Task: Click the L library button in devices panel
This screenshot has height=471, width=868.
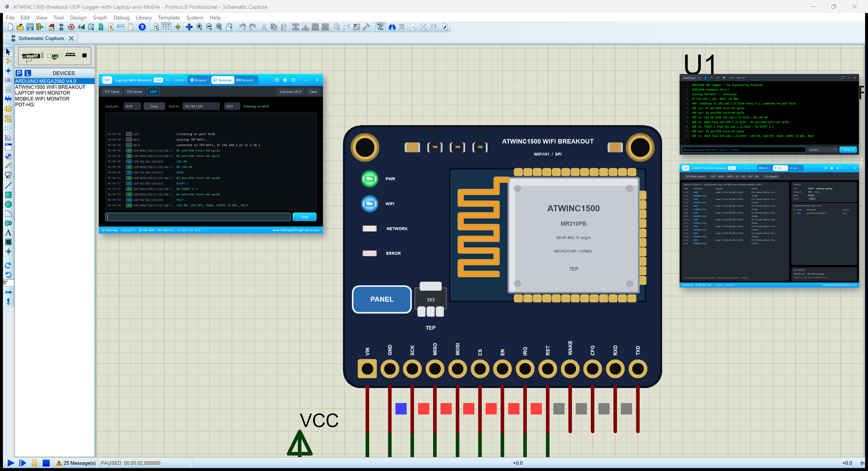Action: click(x=28, y=73)
